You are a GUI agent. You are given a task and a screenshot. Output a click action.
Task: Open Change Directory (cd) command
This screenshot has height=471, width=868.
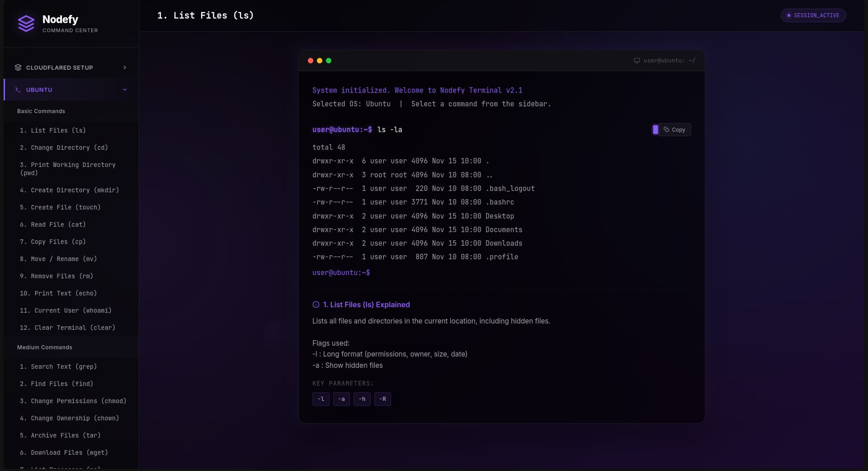click(64, 147)
